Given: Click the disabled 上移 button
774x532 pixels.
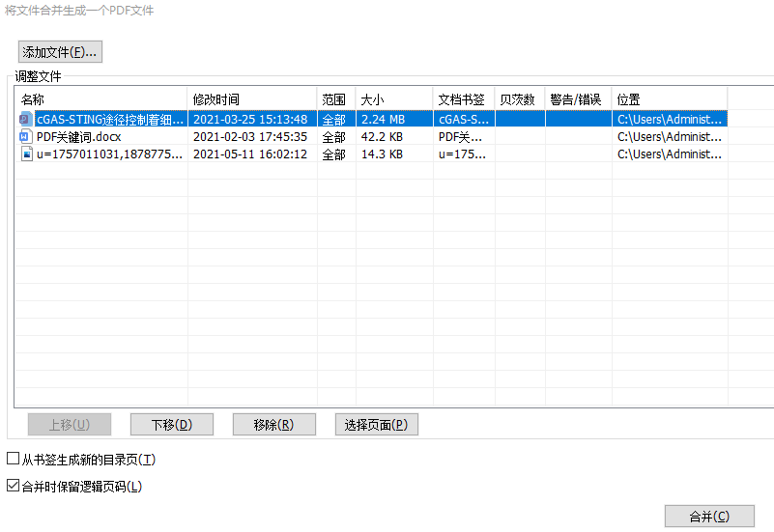Looking at the screenshot, I should [x=70, y=425].
